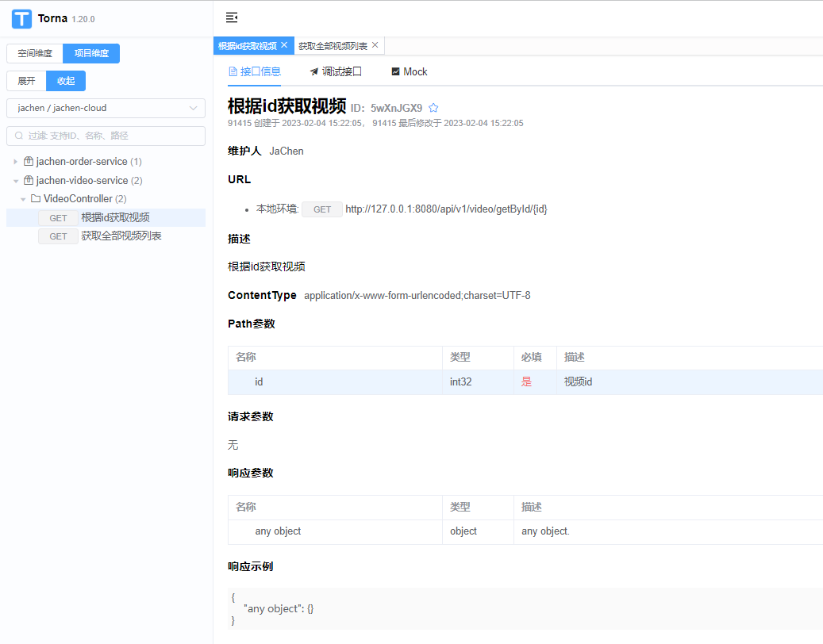Close the 获取全部视频列表 tab

click(375, 45)
